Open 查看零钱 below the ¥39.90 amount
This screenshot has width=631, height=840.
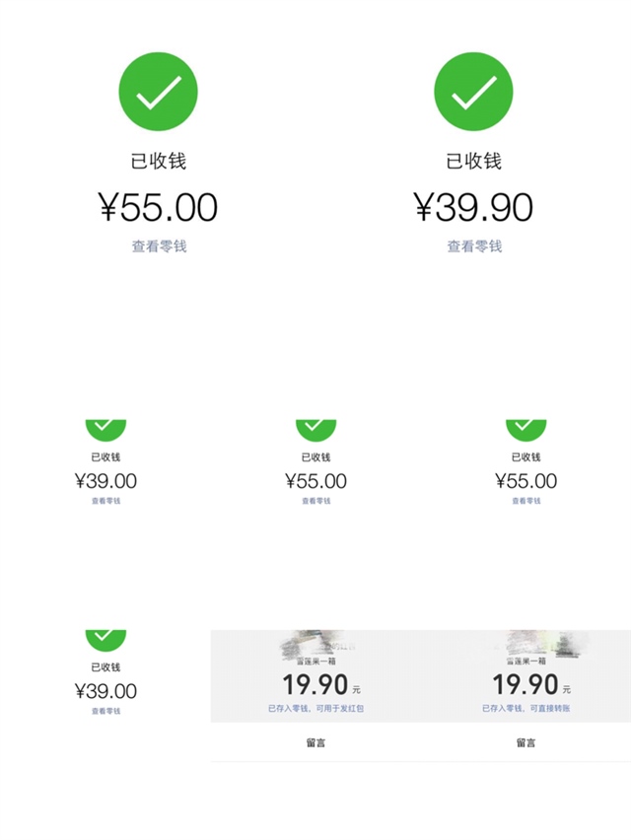click(x=474, y=246)
